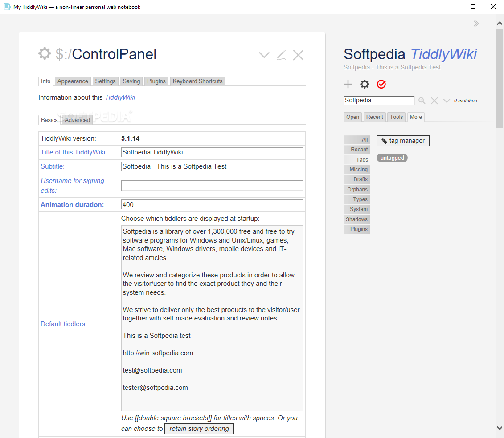This screenshot has width=504, height=438.
Task: Follow the TiddlyWiki link in info text
Action: (x=120, y=97)
